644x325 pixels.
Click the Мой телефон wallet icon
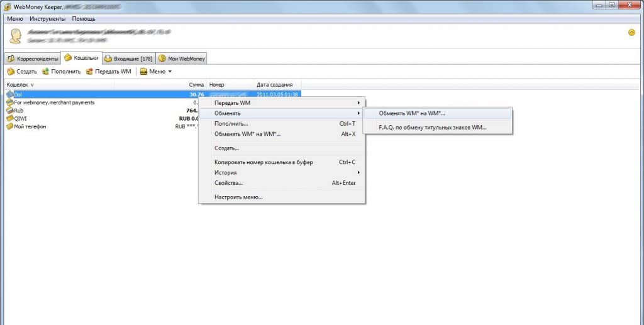click(x=10, y=126)
